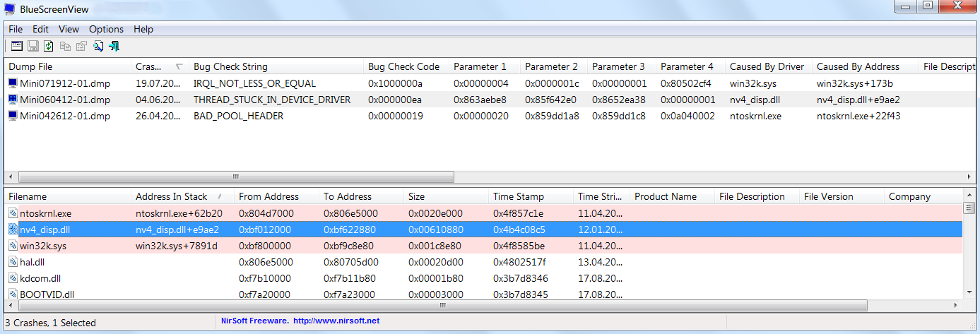Click the Mini071912-01.dmp file icon

[13, 83]
